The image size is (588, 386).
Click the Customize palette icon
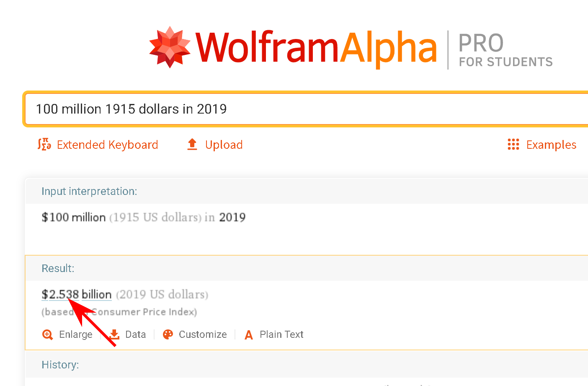point(168,334)
